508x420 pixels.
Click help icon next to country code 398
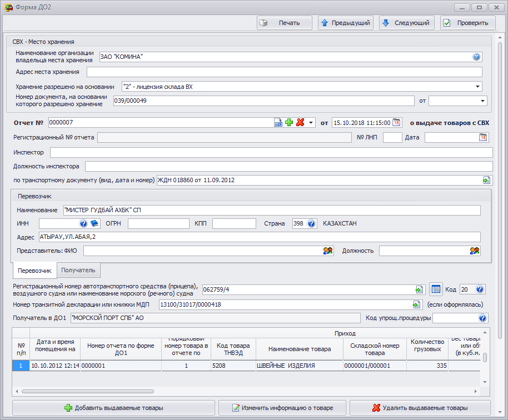pyautogui.click(x=311, y=223)
